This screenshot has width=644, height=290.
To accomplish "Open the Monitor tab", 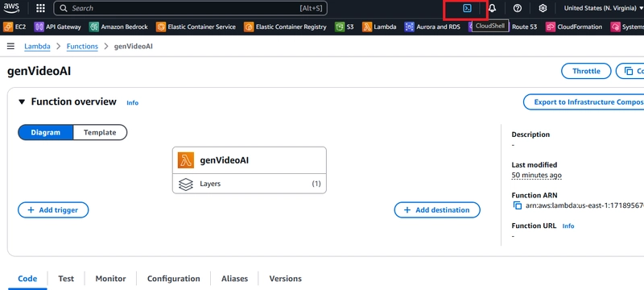I will [110, 279].
